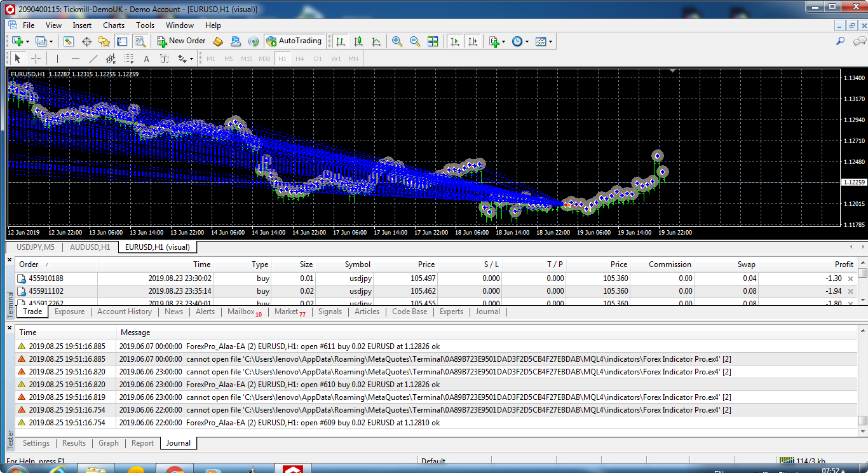Open the Tester Results tab
Viewport: 868px width, 473px height.
pos(74,443)
